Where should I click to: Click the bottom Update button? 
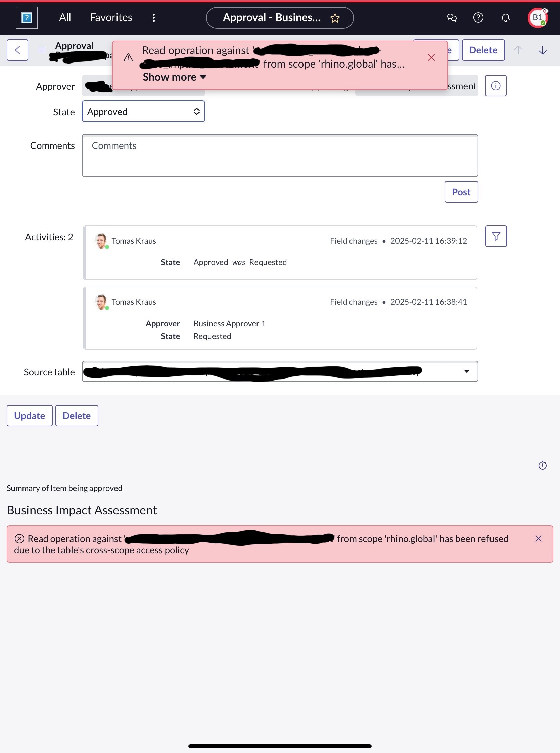point(30,416)
